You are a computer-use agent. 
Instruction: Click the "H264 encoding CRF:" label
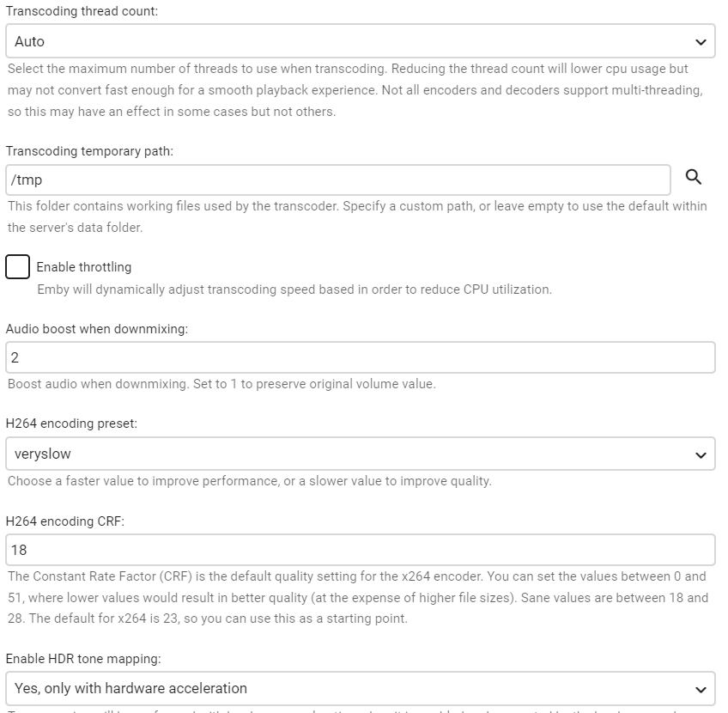(65, 521)
